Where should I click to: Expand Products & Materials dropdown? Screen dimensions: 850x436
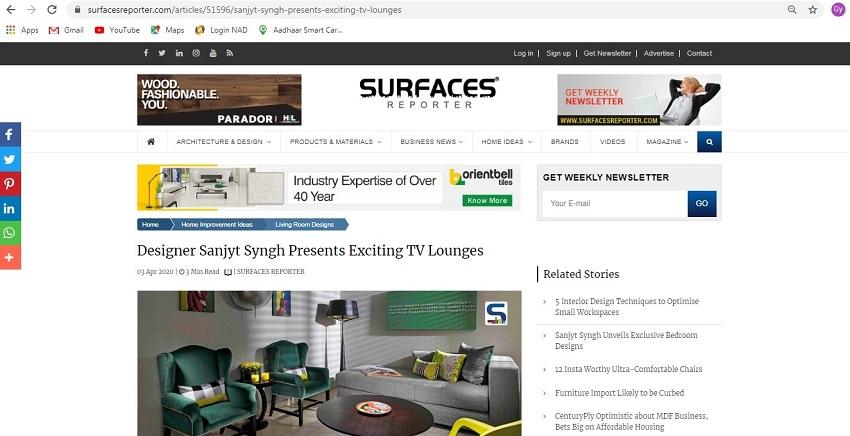(x=336, y=142)
